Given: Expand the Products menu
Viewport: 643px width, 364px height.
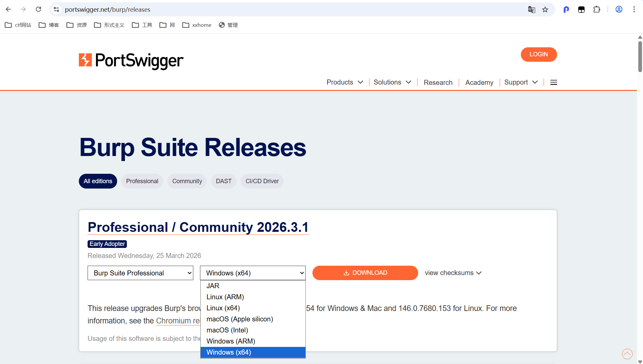Looking at the screenshot, I should click(345, 83).
